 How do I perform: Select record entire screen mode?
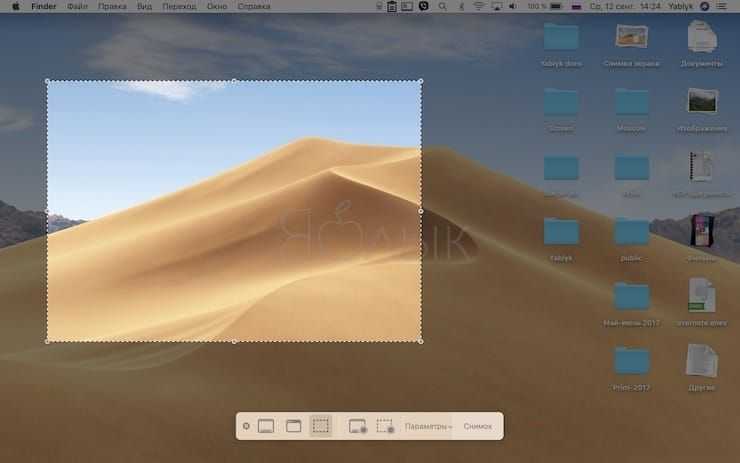pyautogui.click(x=357, y=426)
